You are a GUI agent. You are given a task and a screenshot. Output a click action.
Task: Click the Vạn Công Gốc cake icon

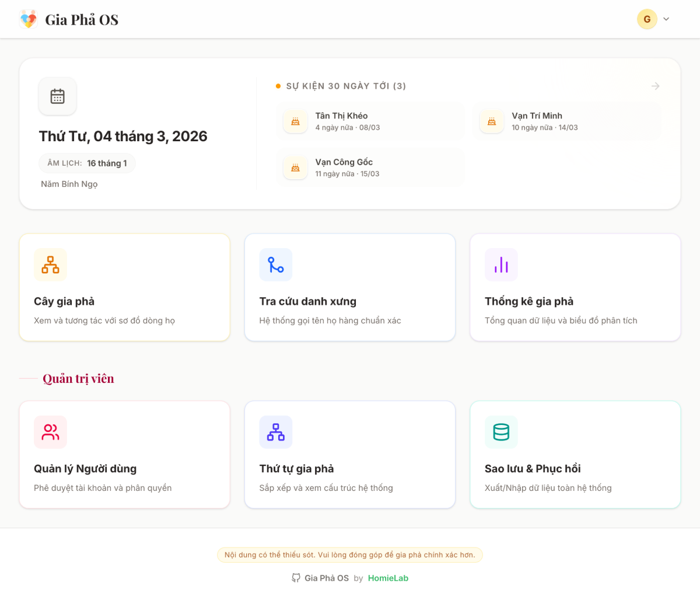coord(295,168)
